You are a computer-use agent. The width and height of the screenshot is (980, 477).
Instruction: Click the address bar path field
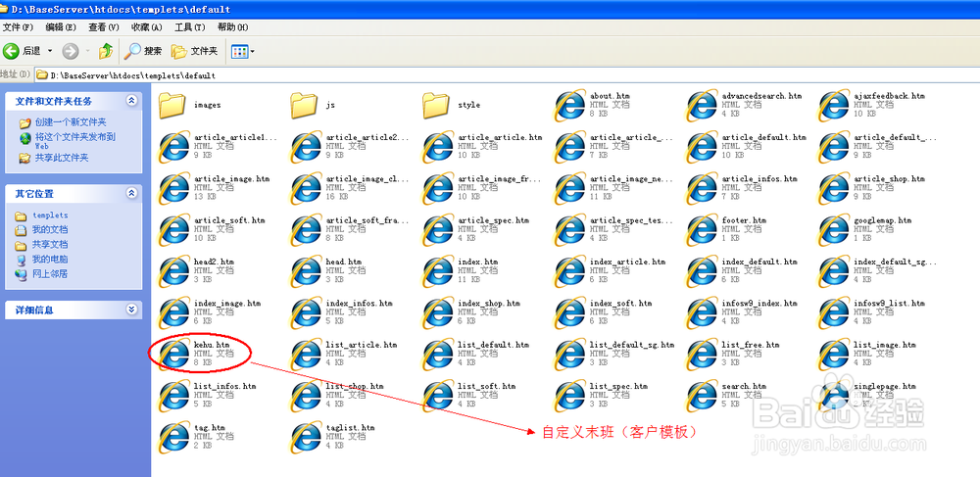click(507, 74)
